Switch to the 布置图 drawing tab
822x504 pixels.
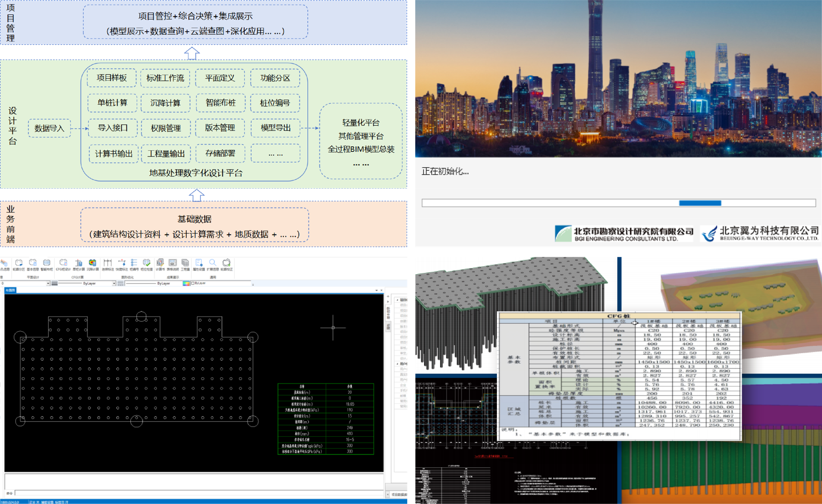[x=10, y=290]
